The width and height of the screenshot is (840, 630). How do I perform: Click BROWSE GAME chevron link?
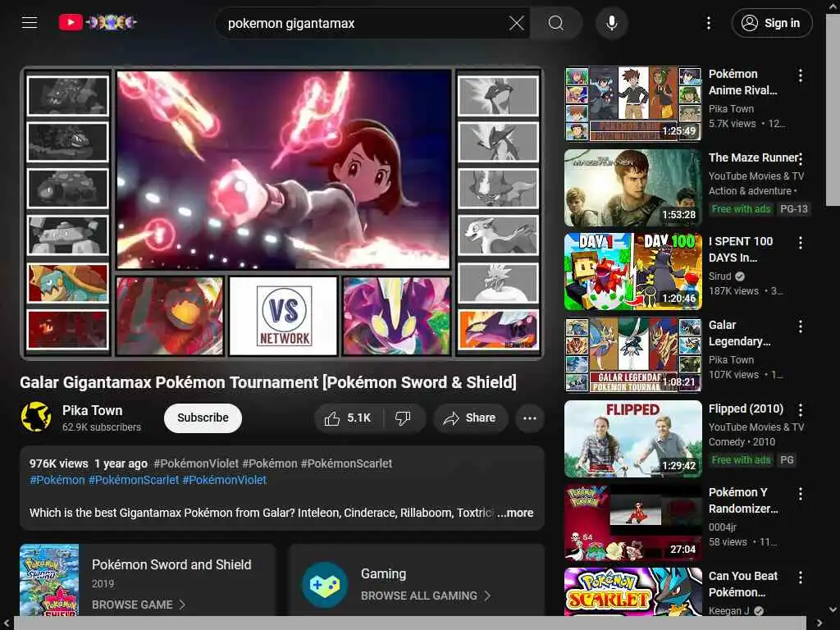(139, 605)
